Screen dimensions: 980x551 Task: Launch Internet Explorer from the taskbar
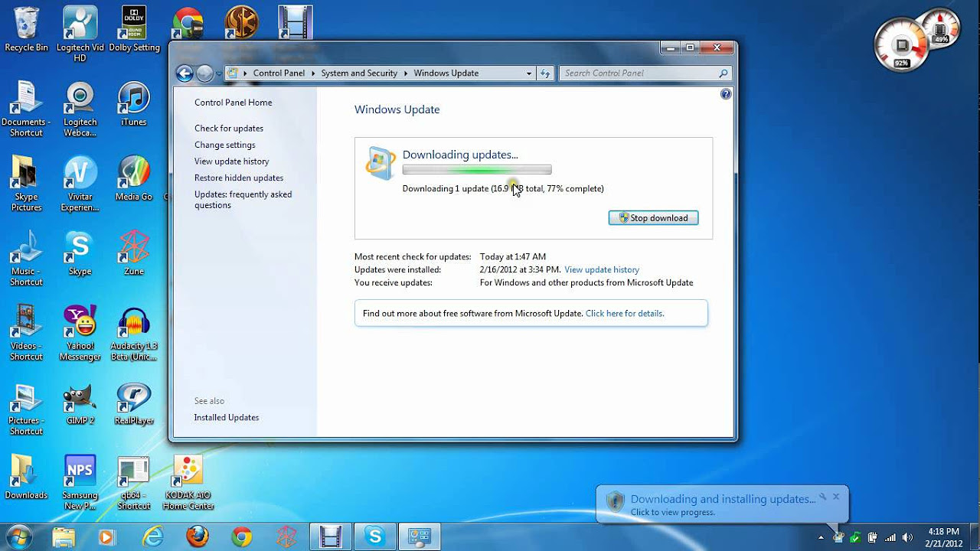[x=152, y=537]
